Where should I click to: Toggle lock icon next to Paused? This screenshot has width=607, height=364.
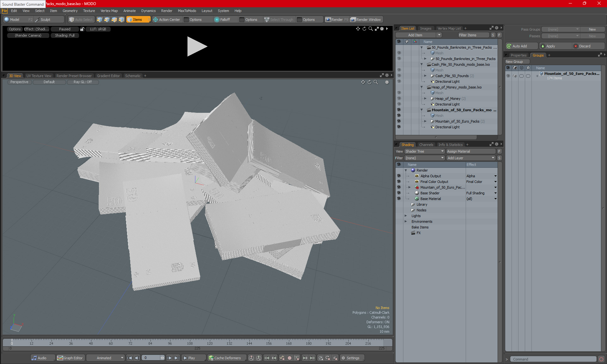coord(82,29)
